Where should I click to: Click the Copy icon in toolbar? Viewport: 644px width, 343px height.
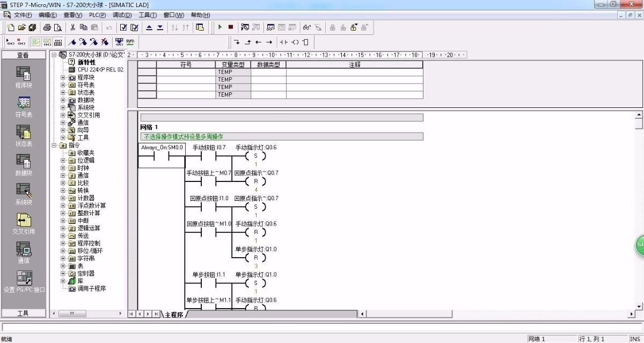click(x=83, y=27)
